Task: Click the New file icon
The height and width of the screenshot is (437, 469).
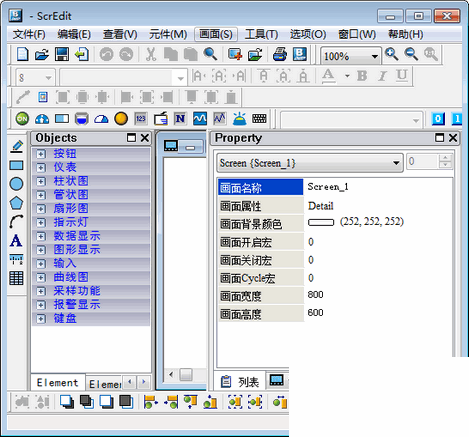Action: coord(22,54)
